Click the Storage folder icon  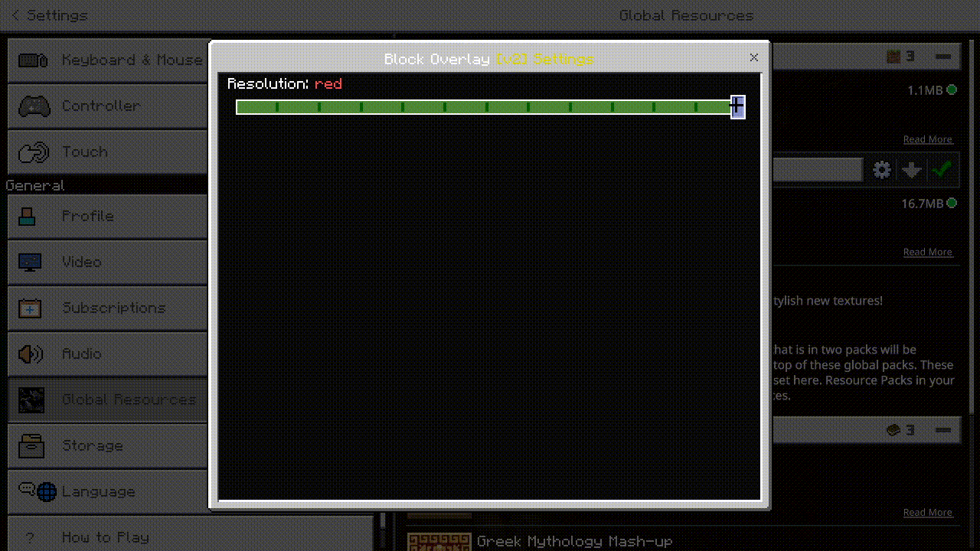click(31, 446)
